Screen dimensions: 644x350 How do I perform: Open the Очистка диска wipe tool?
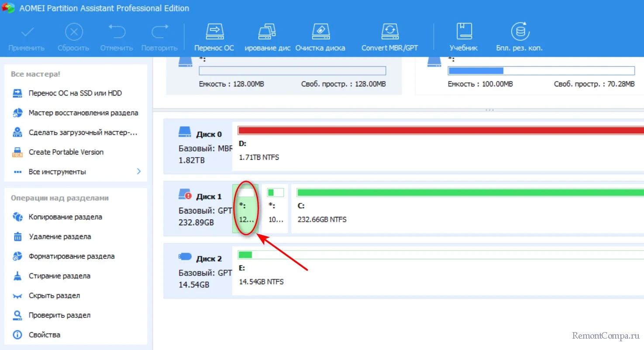click(x=320, y=32)
